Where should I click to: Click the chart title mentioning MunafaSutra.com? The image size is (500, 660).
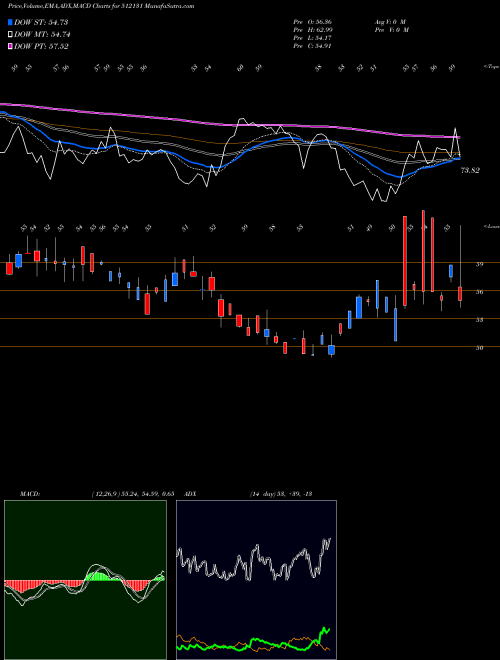tap(101, 7)
